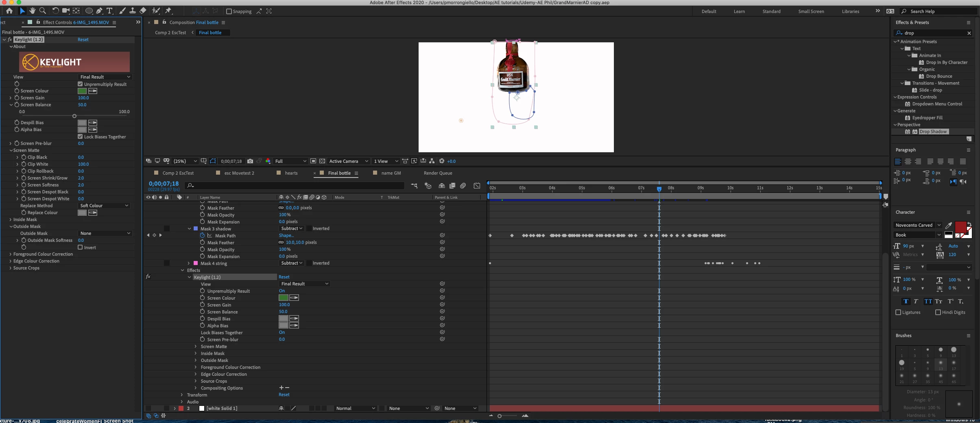This screenshot has height=423, width=980.
Task: Click the Character panel eyedropper
Action: pos(949,225)
